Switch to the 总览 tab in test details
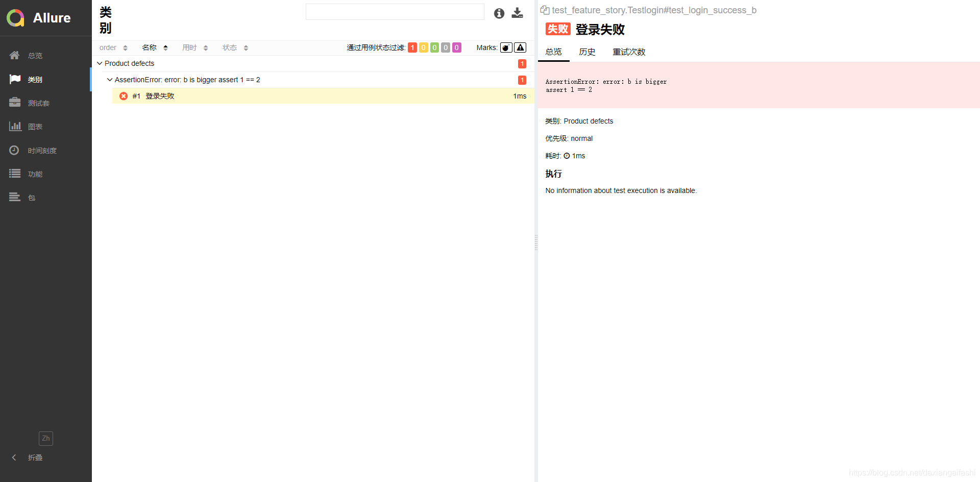The width and height of the screenshot is (980, 482). [x=553, y=52]
